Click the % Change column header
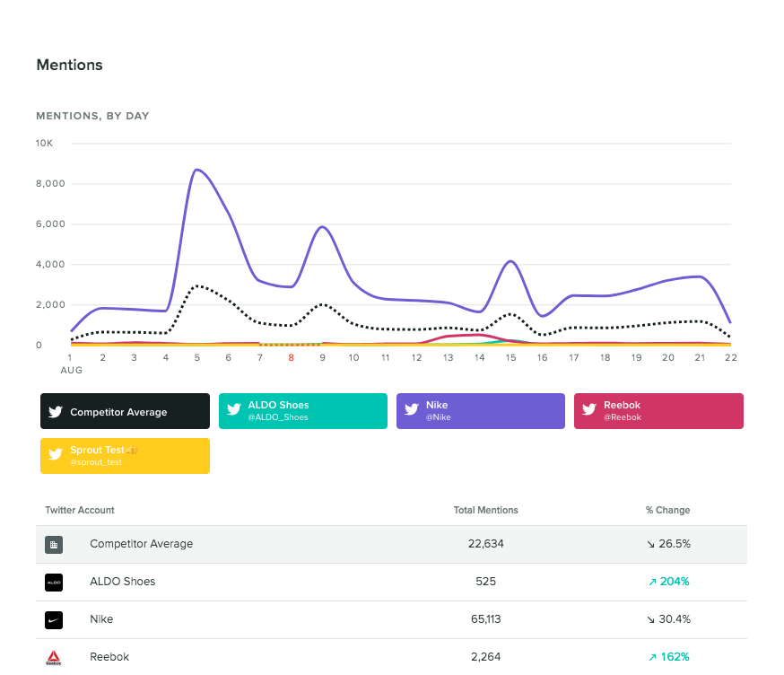Image resolution: width=784 pixels, height=675 pixels. coord(667,510)
